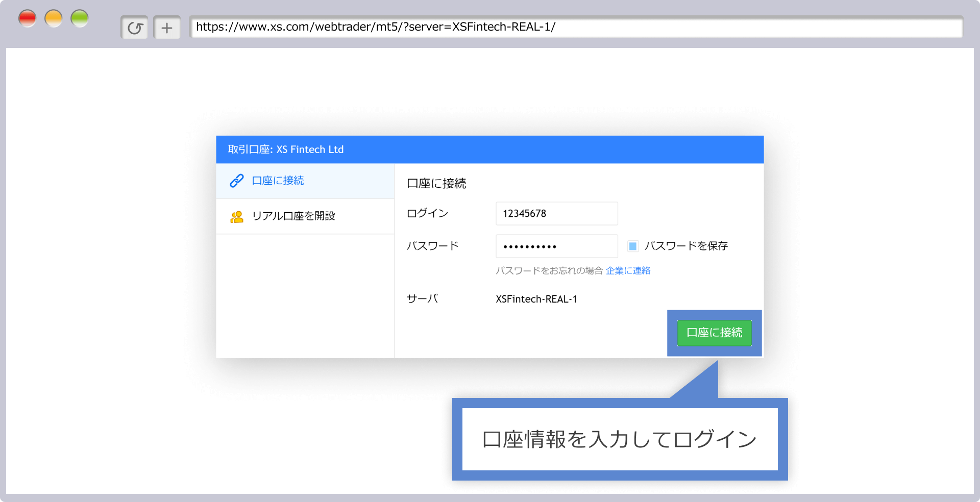Click the パスワードをお忘れの場合 text
The width and height of the screenshot is (980, 502).
tap(549, 270)
